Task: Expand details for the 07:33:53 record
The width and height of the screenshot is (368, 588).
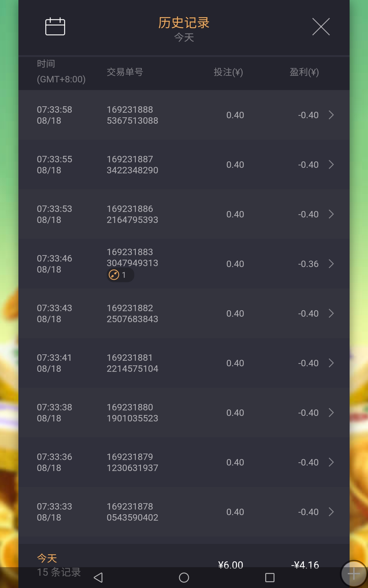Action: [x=331, y=214]
